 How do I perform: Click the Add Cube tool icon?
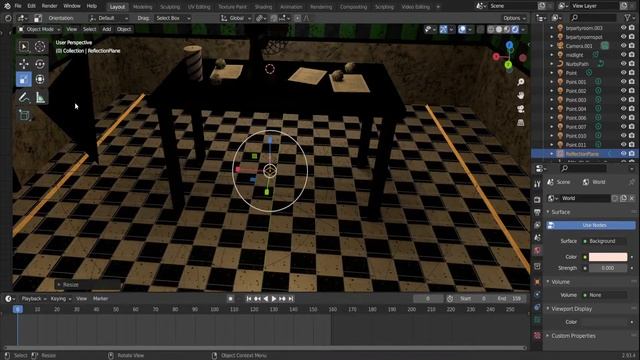pyautogui.click(x=24, y=116)
